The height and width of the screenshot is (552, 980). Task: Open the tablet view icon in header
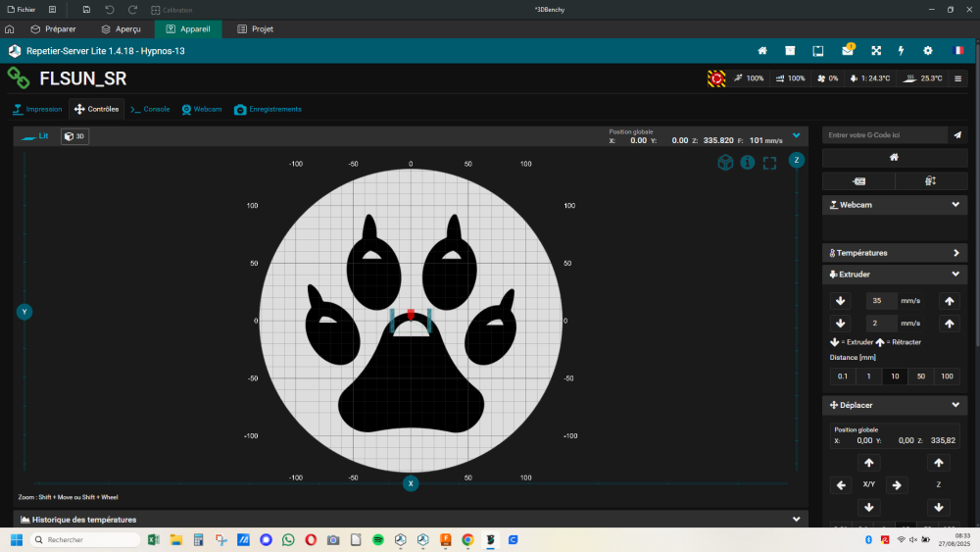[818, 51]
